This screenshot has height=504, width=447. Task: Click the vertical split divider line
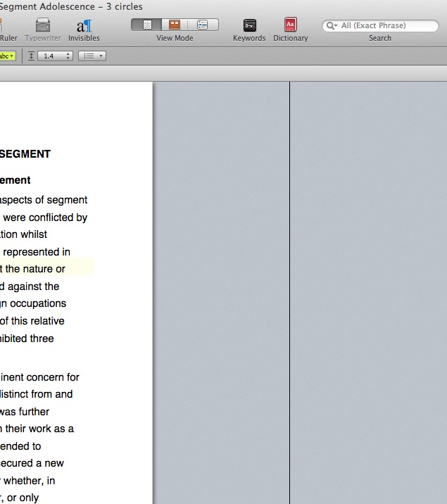tap(289, 282)
